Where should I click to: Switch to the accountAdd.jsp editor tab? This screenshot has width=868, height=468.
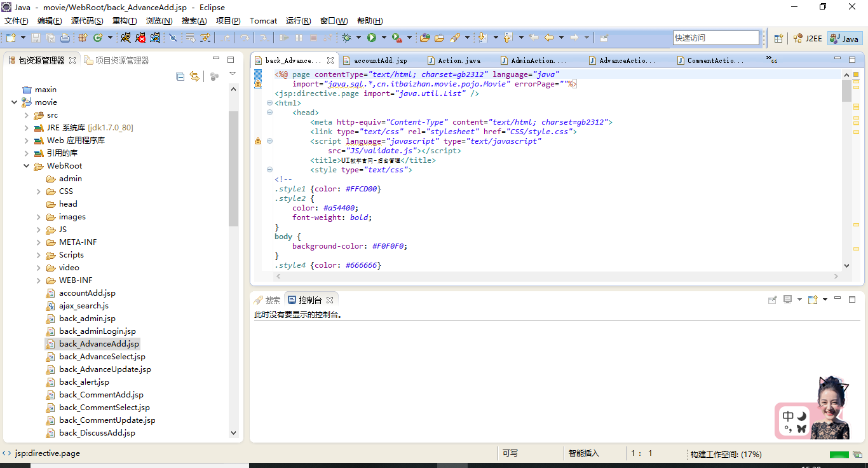point(380,60)
